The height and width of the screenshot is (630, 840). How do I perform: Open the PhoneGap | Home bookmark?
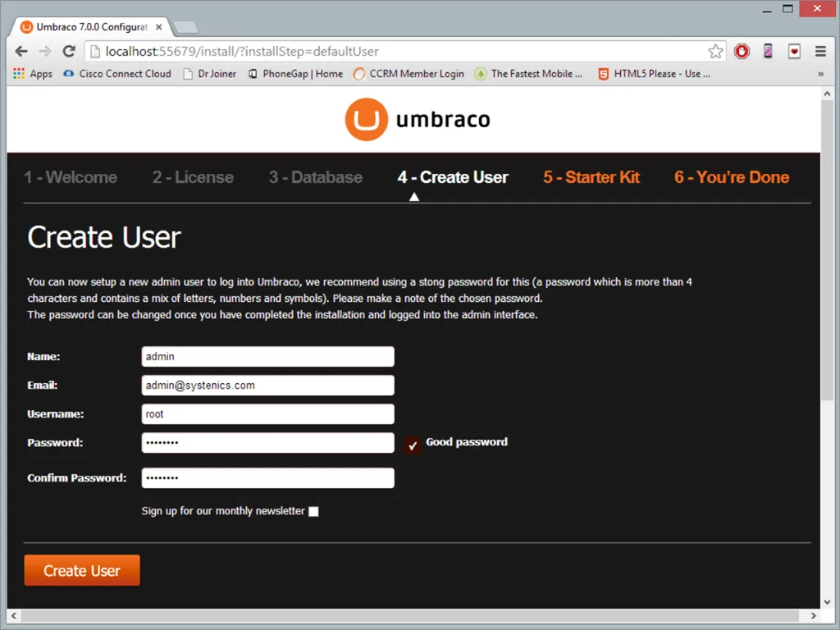tap(295, 74)
